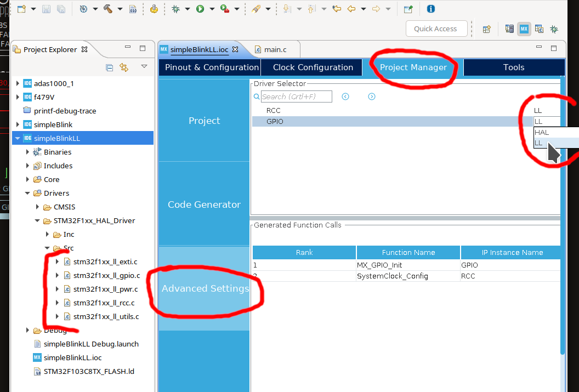Click the Back arrow navigation icon
The width and height of the screenshot is (579, 392).
click(x=351, y=9)
